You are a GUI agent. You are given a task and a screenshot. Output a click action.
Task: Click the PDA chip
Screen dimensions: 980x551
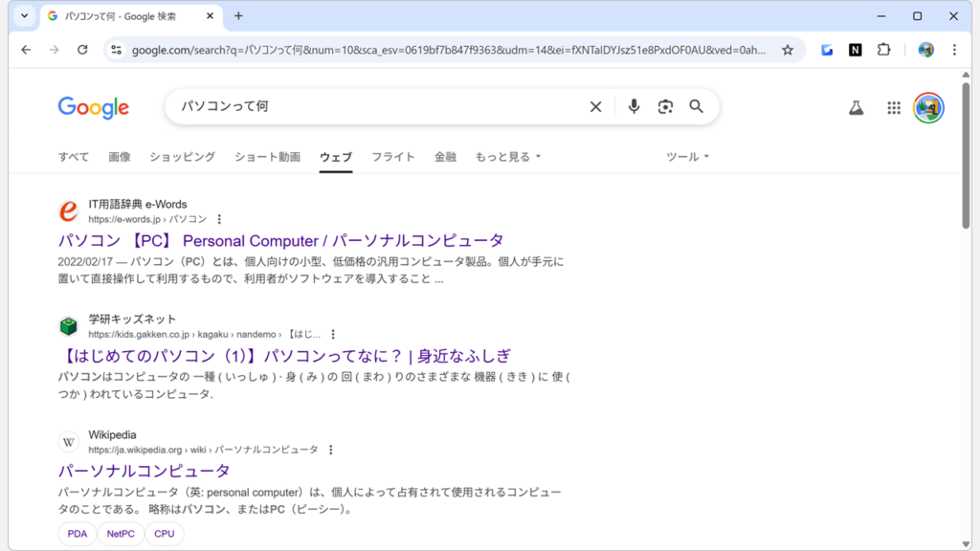pos(78,534)
